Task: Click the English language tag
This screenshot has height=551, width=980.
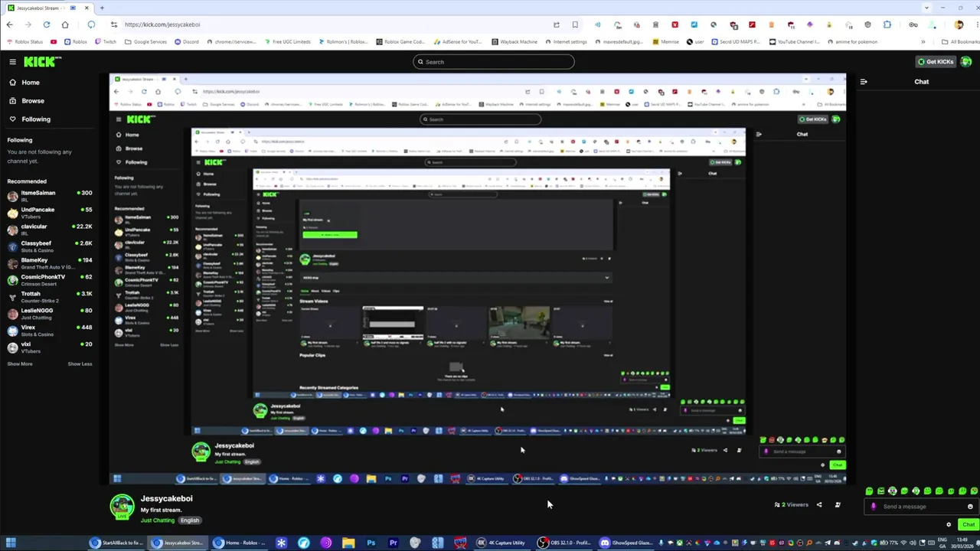Action: (190, 520)
